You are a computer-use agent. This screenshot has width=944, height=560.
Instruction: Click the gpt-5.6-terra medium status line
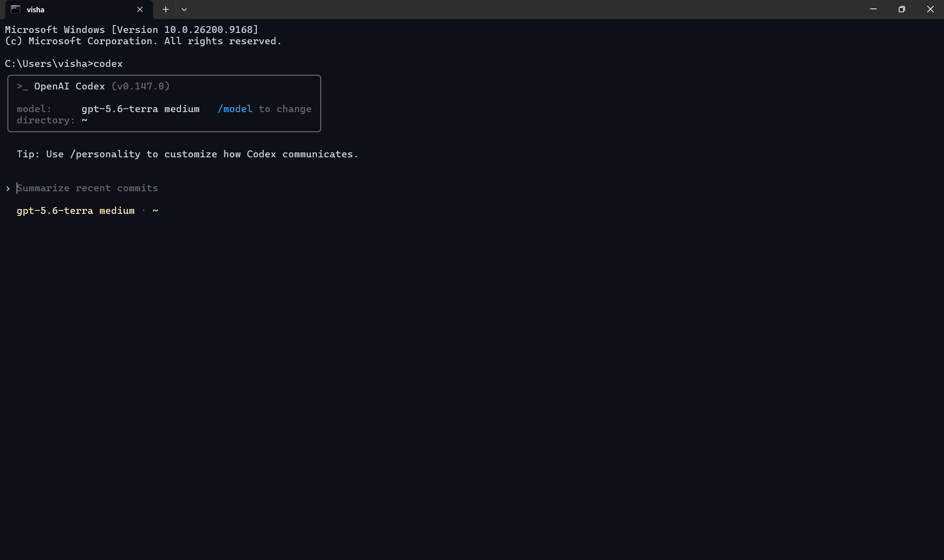click(x=76, y=210)
